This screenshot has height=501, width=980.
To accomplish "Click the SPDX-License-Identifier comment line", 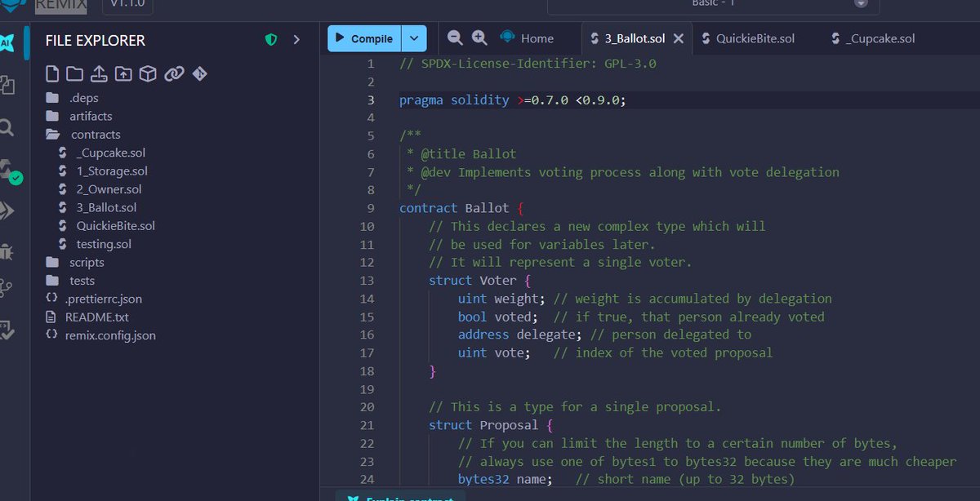I will pos(528,64).
